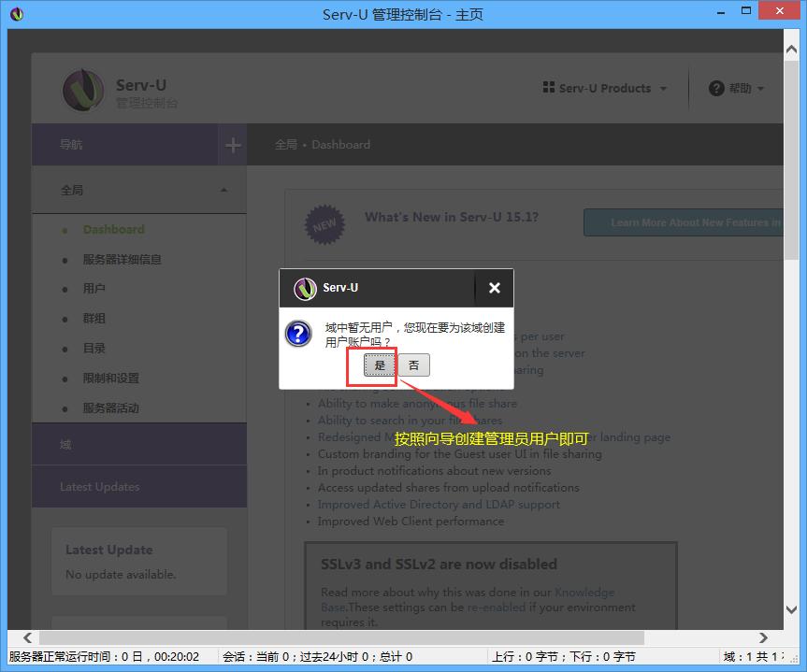Select Dashboard in the navigation

pos(114,230)
